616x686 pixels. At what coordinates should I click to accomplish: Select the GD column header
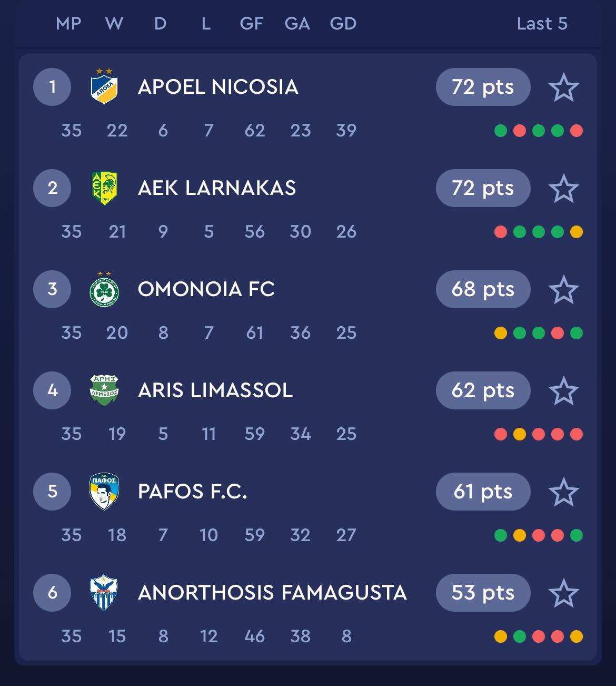pyautogui.click(x=343, y=24)
